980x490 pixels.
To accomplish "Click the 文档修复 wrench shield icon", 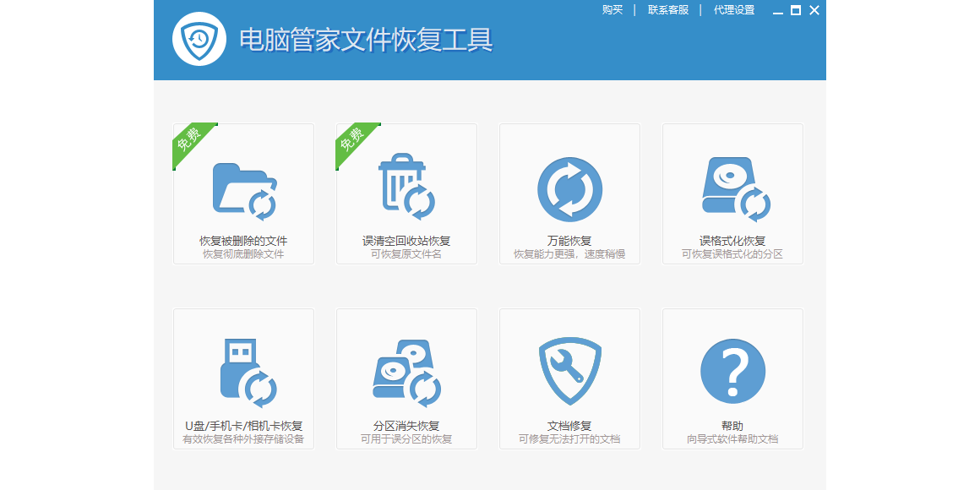I will point(569,372).
